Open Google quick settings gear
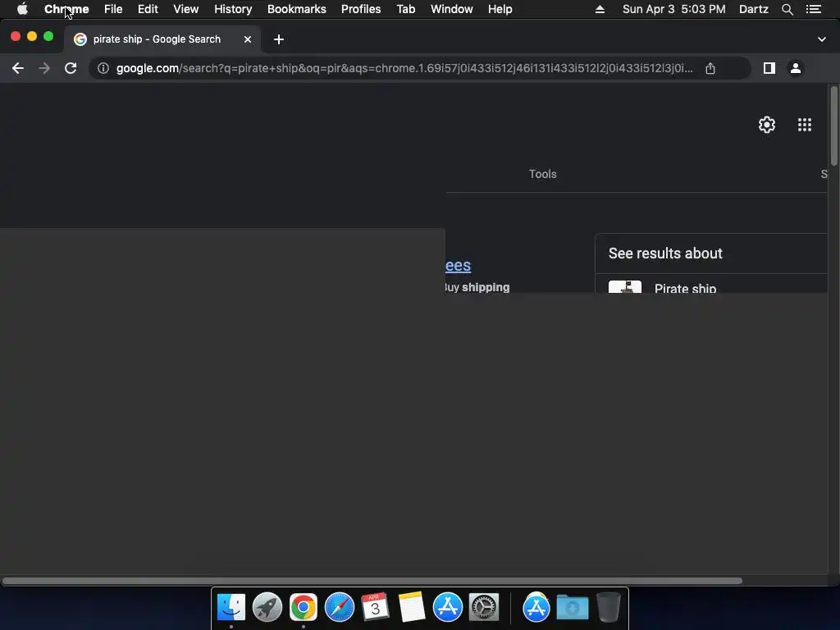 click(x=767, y=125)
